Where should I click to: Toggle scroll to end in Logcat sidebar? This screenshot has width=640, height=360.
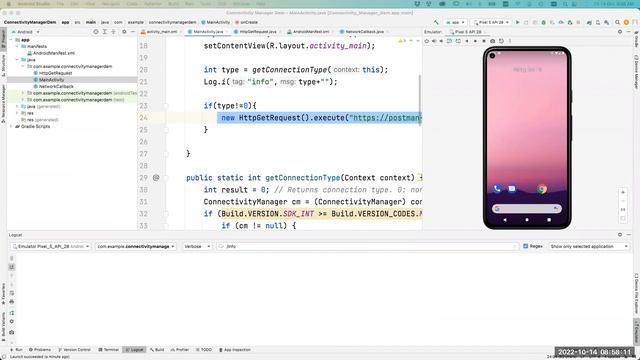pyautogui.click(x=11, y=267)
